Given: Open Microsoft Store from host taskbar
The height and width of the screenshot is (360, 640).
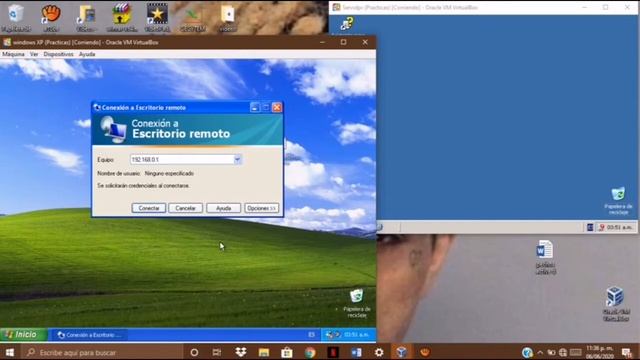Looking at the screenshot, I should click(287, 352).
